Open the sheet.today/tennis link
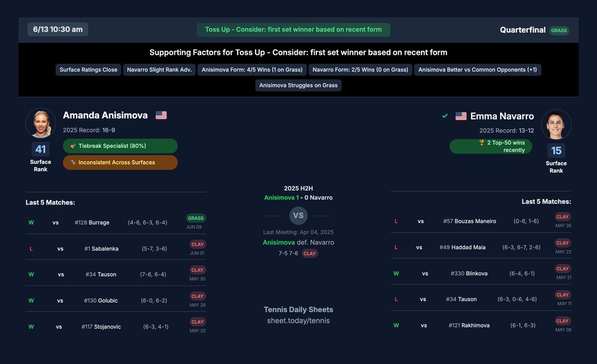This screenshot has width=597, height=364. click(298, 320)
